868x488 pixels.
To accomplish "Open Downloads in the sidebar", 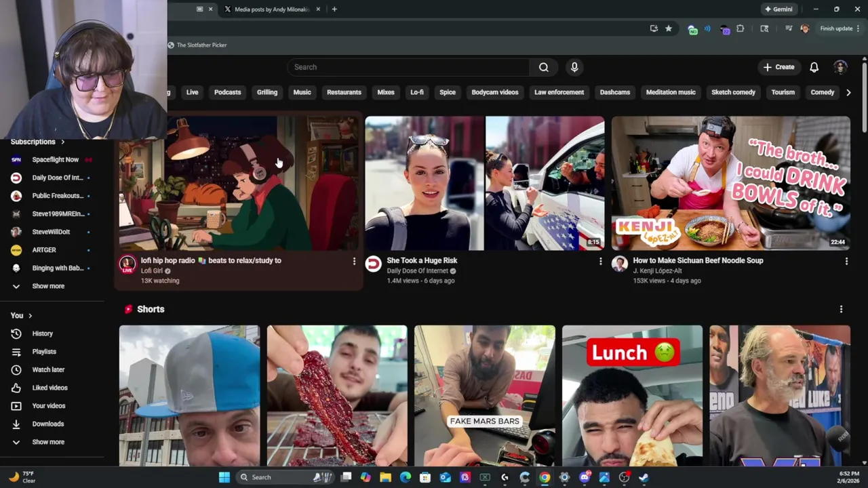I will coord(47,424).
